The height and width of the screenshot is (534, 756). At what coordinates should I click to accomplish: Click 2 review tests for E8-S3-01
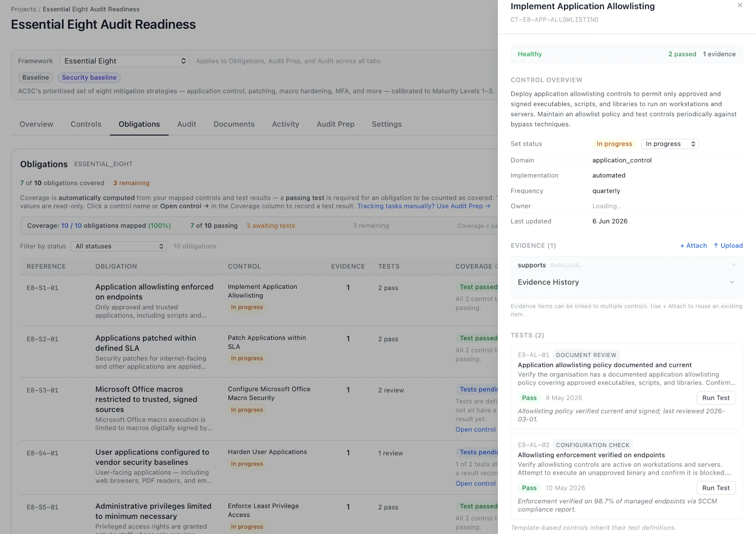[391, 390]
